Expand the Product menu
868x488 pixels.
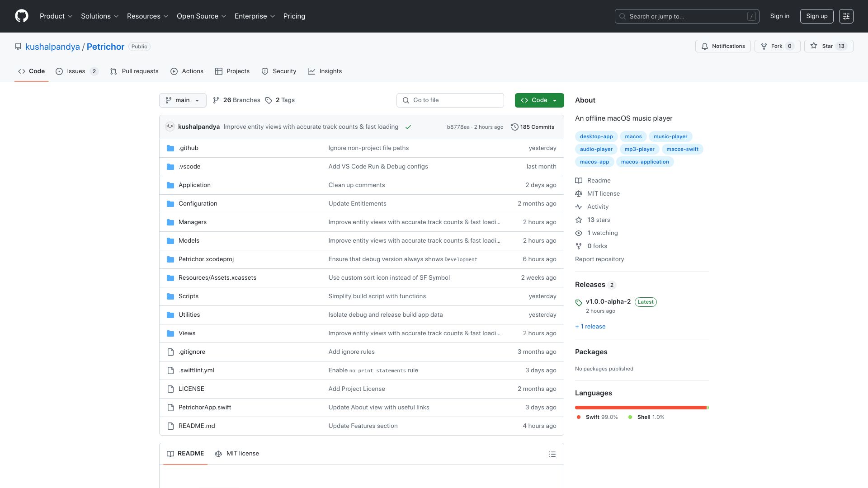point(56,16)
